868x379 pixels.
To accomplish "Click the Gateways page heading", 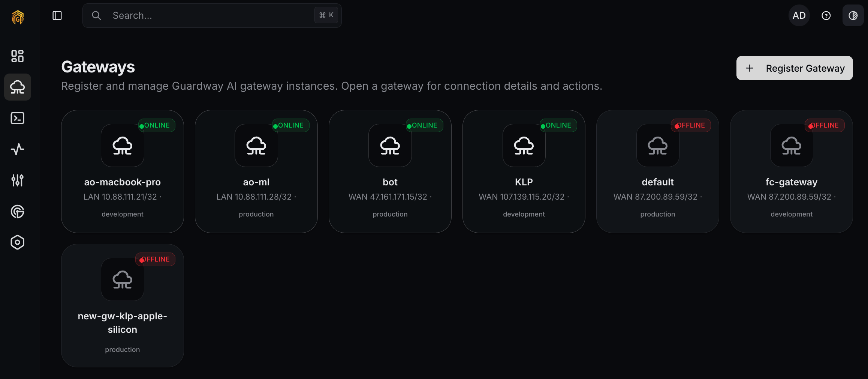I will click(x=98, y=67).
